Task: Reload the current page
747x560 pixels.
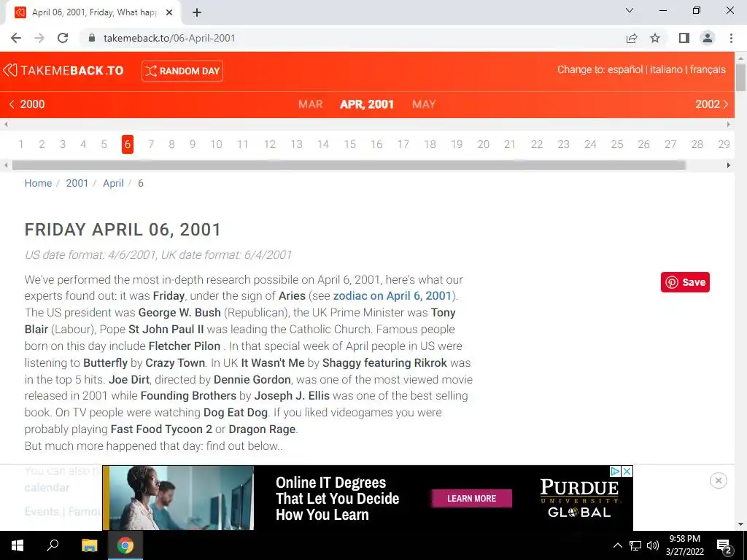Action: [x=63, y=38]
